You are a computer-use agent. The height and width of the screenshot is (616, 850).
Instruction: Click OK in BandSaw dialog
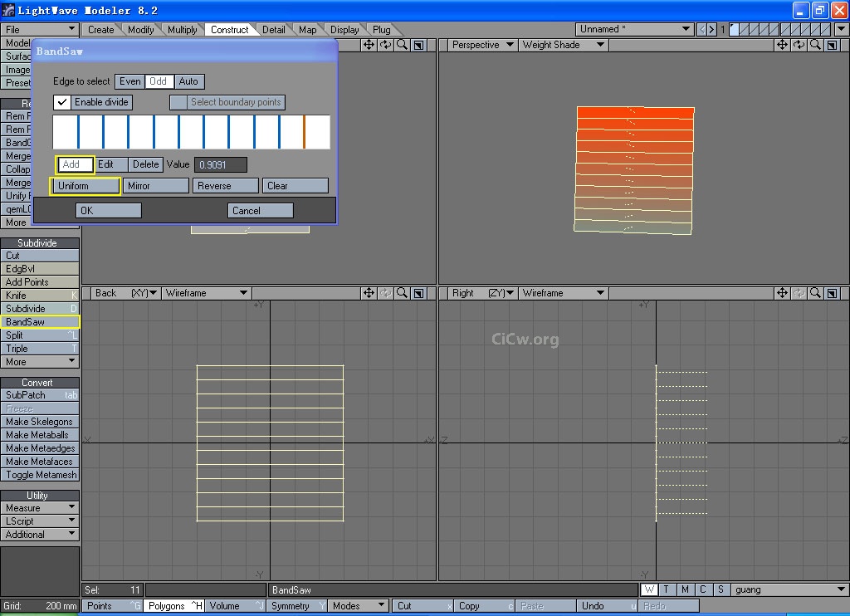point(109,210)
